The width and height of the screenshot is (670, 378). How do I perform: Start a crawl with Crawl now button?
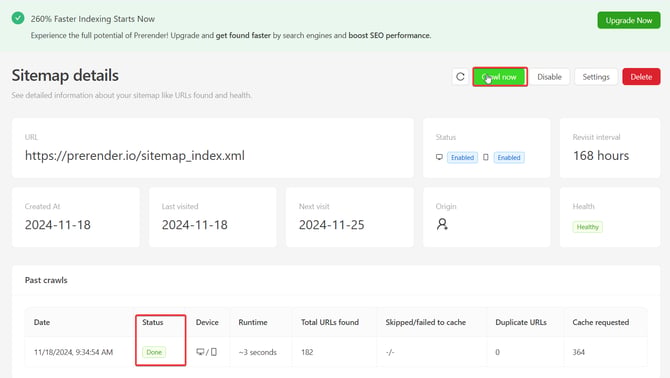500,77
